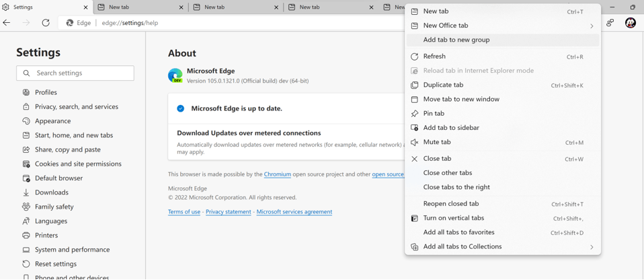Select Pin tab from context menu
Viewport: 644px width, 280px height.
pyautogui.click(x=434, y=113)
